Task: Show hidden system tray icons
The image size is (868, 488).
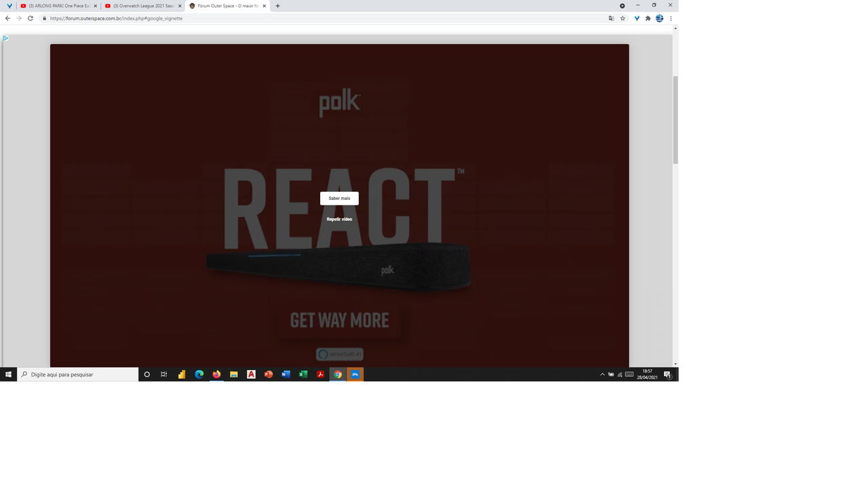Action: 602,374
